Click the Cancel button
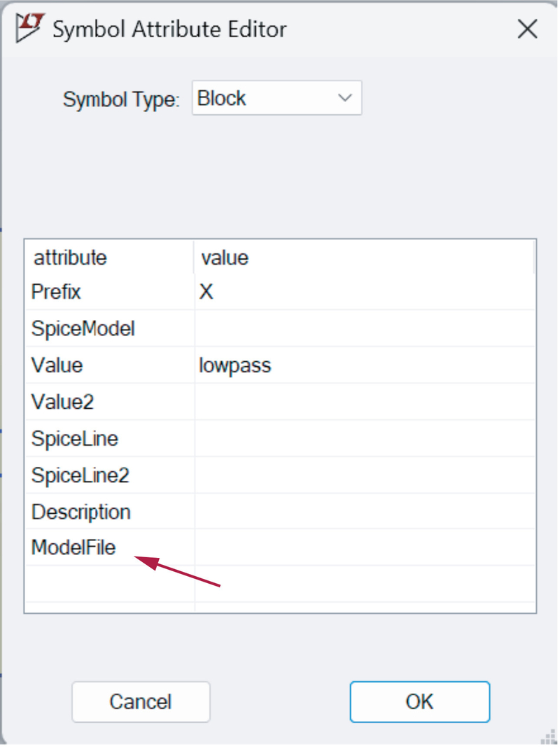The height and width of the screenshot is (749, 560). click(141, 701)
